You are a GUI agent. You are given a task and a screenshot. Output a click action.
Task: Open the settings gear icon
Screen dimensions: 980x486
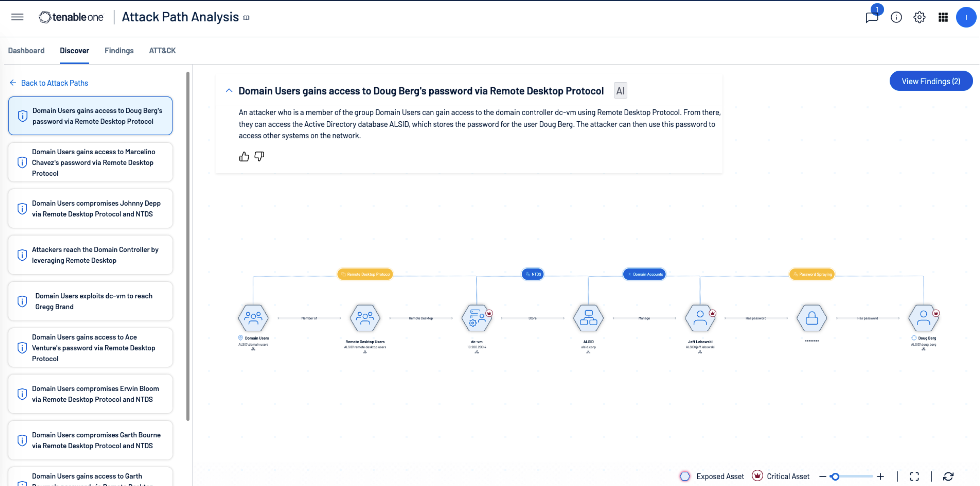[x=920, y=17]
